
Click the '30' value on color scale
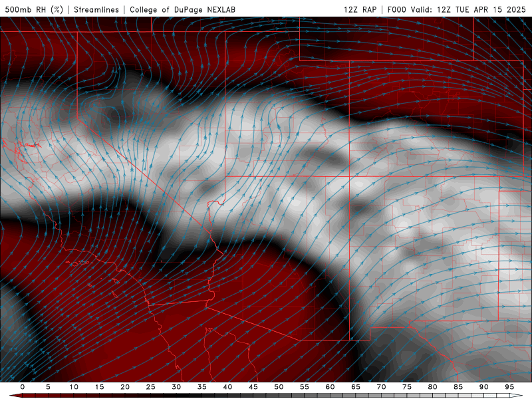[176, 387]
